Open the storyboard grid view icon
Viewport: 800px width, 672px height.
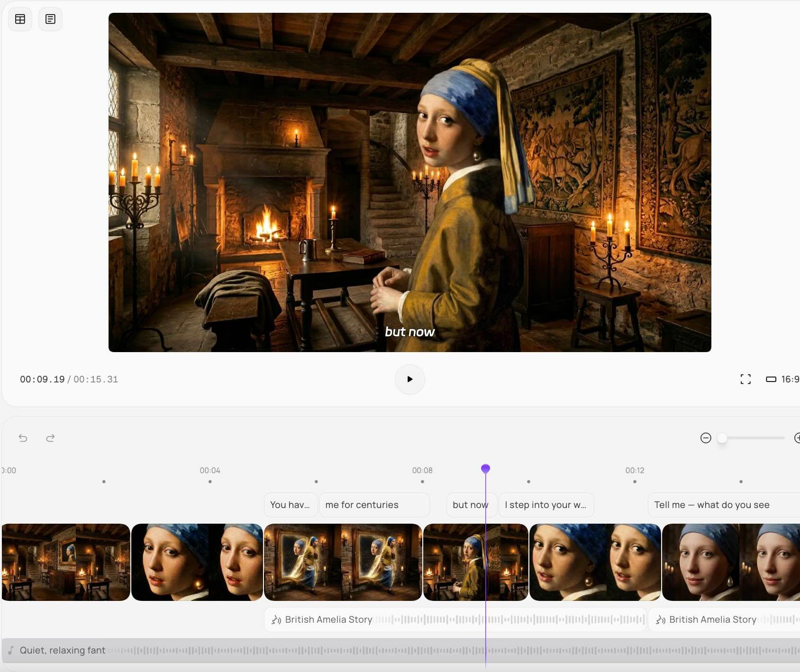point(20,19)
